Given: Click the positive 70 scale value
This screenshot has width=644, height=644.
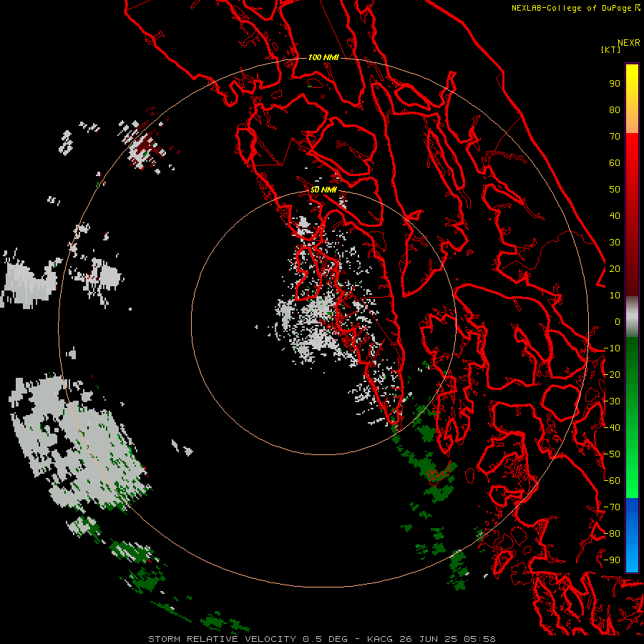Looking at the screenshot, I should click(x=615, y=137).
